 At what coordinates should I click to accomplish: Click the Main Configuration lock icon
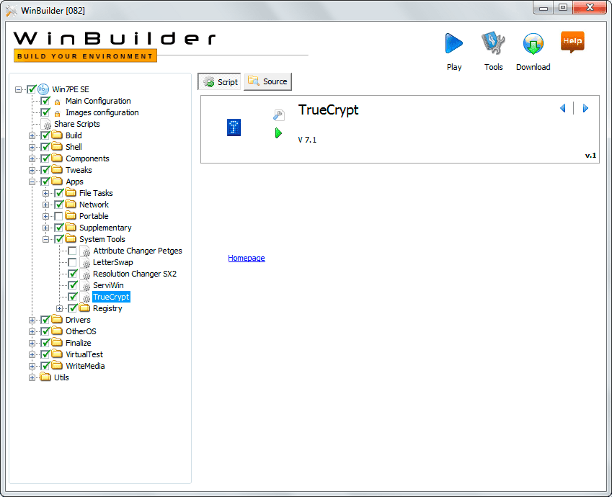pyautogui.click(x=57, y=102)
